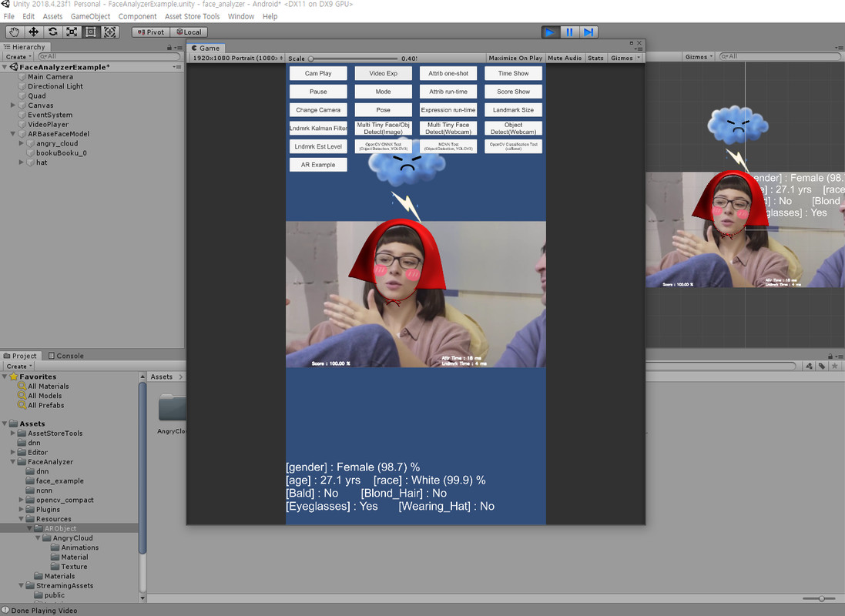
Task: Collapse the FaceAnalyzerExample scene
Action: click(x=5, y=67)
